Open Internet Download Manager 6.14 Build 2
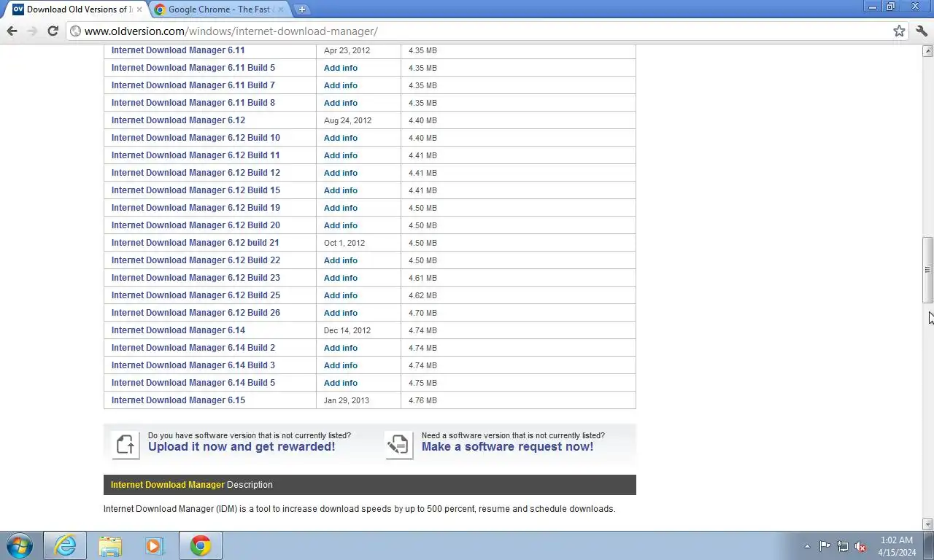This screenshot has height=560, width=934. click(x=193, y=348)
